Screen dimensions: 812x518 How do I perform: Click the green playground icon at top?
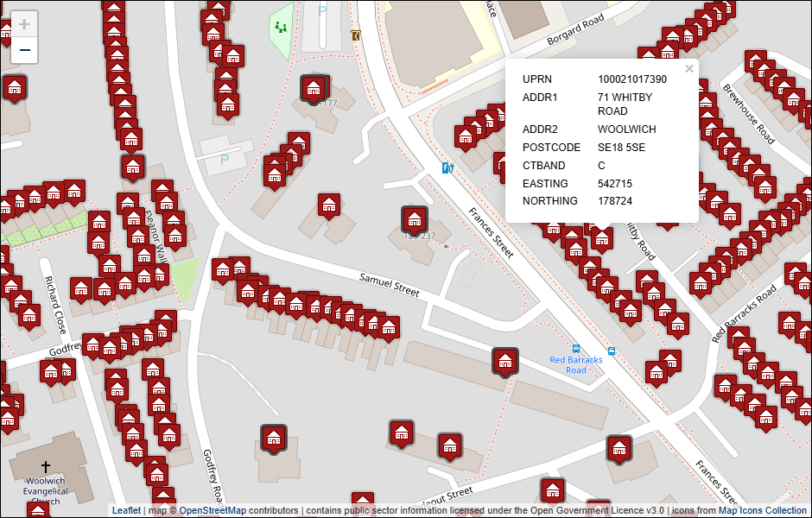(280, 28)
